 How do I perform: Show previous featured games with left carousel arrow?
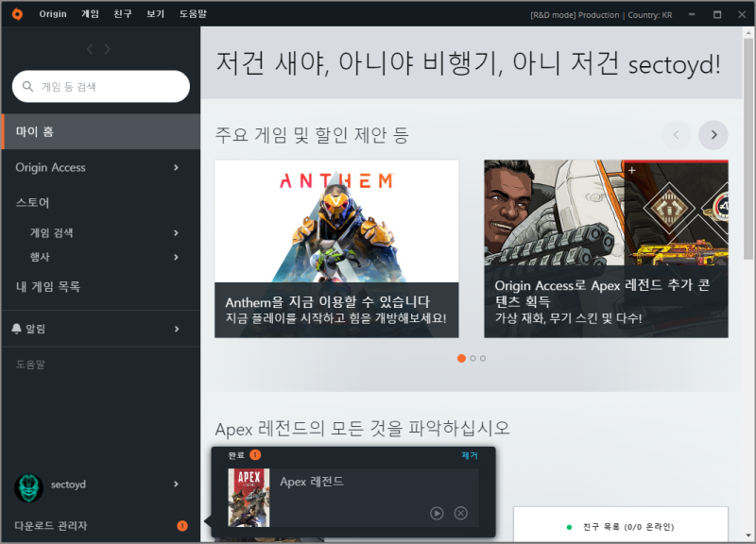coord(676,135)
